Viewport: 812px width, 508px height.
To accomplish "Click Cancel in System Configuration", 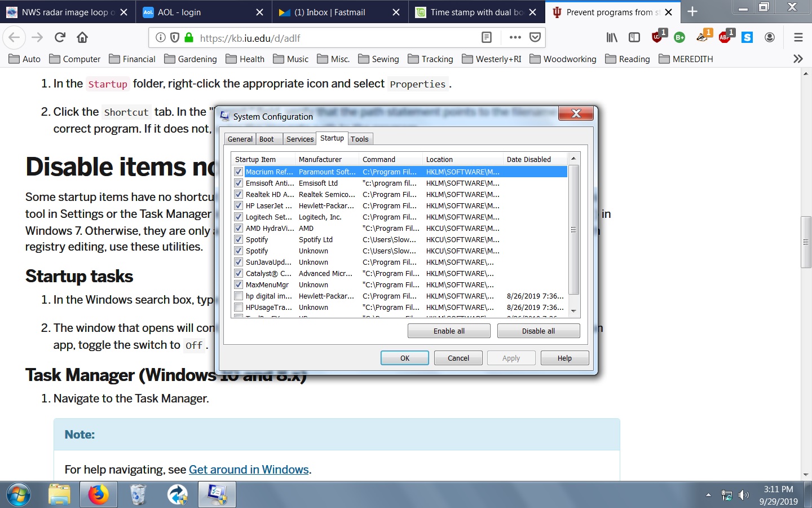I will point(458,358).
